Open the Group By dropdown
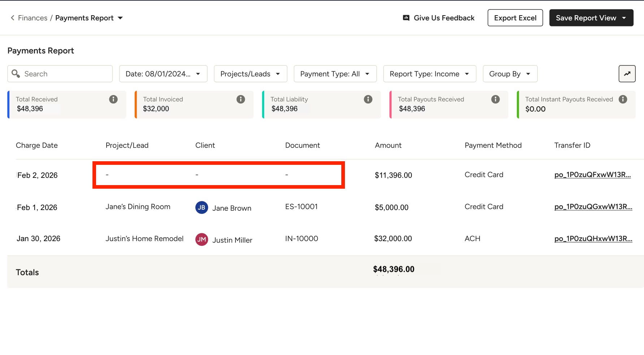644x355 pixels. pos(510,74)
